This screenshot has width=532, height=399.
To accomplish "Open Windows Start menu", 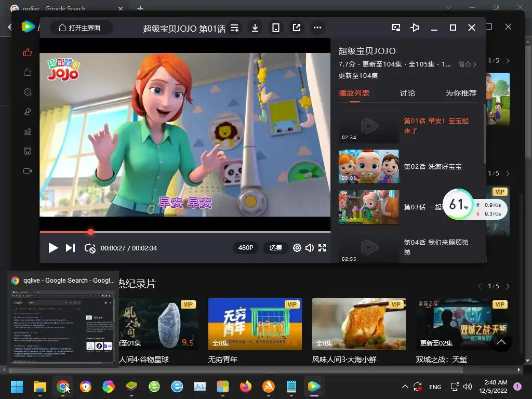I will coord(17,387).
